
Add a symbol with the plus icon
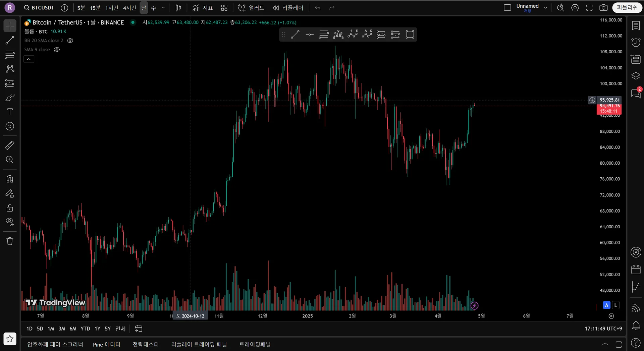click(64, 8)
